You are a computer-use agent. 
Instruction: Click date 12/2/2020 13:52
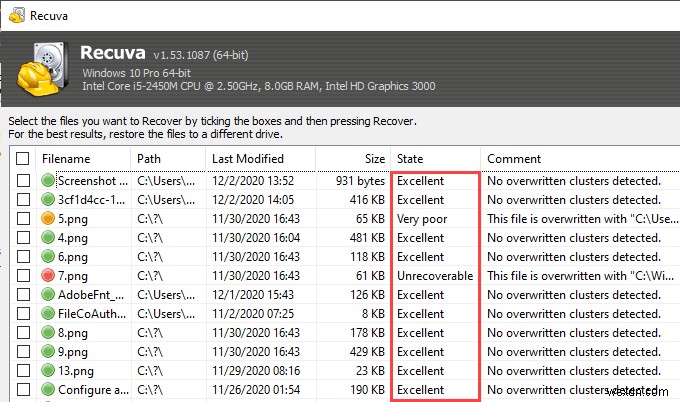tap(253, 181)
